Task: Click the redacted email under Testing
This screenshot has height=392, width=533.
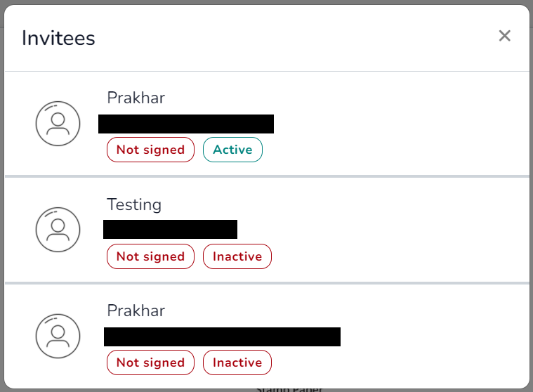Action: pyautogui.click(x=171, y=229)
